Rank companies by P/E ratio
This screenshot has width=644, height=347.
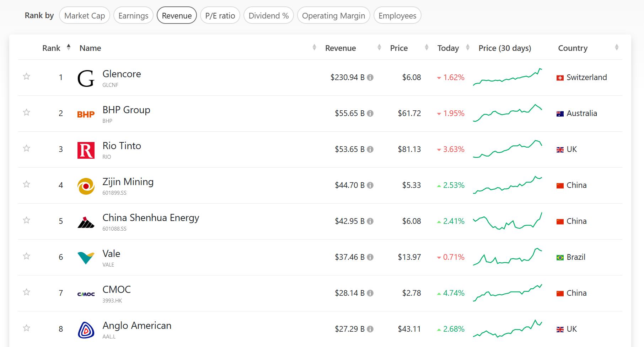tap(220, 16)
